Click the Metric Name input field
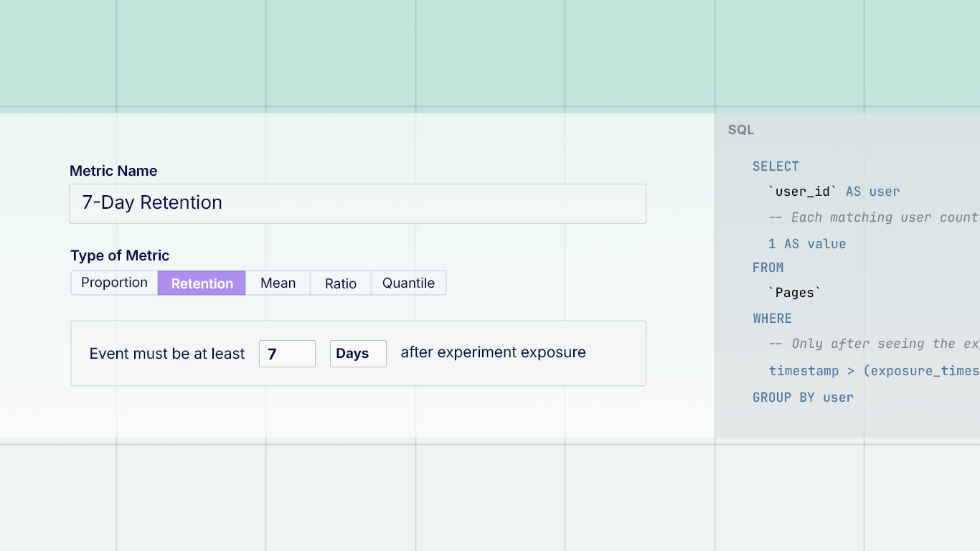Screen dimensions: 980x551 (357, 204)
